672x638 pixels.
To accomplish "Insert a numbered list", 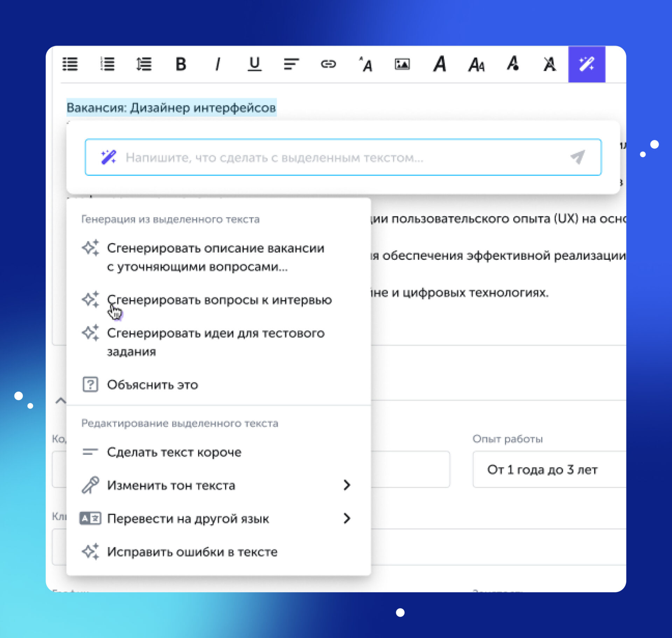I will [107, 64].
